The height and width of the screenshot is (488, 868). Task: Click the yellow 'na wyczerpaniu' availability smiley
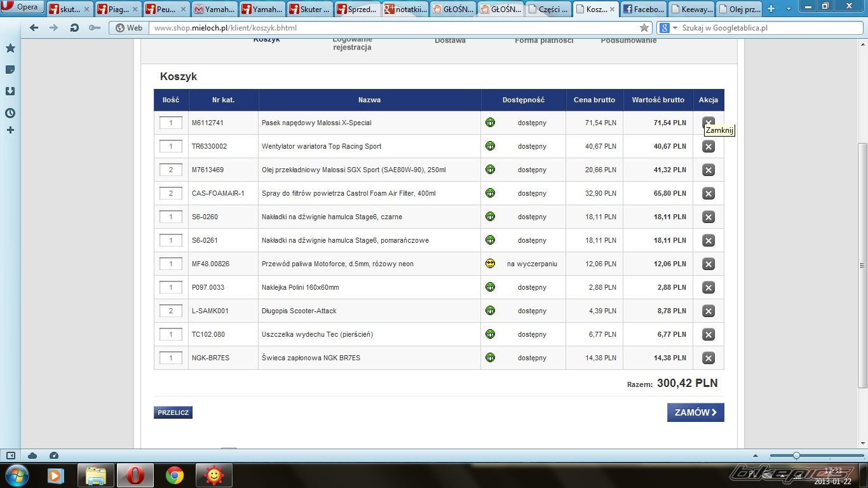pos(490,264)
